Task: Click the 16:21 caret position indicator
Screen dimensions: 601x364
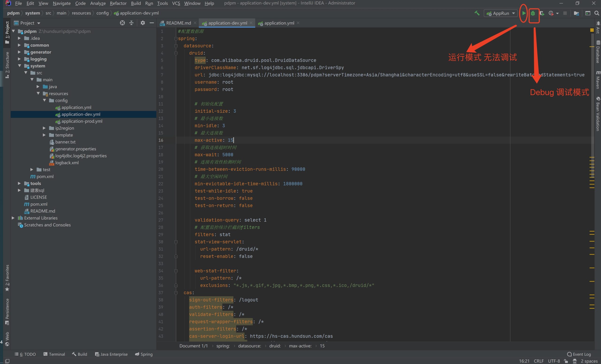Action: coord(524,361)
